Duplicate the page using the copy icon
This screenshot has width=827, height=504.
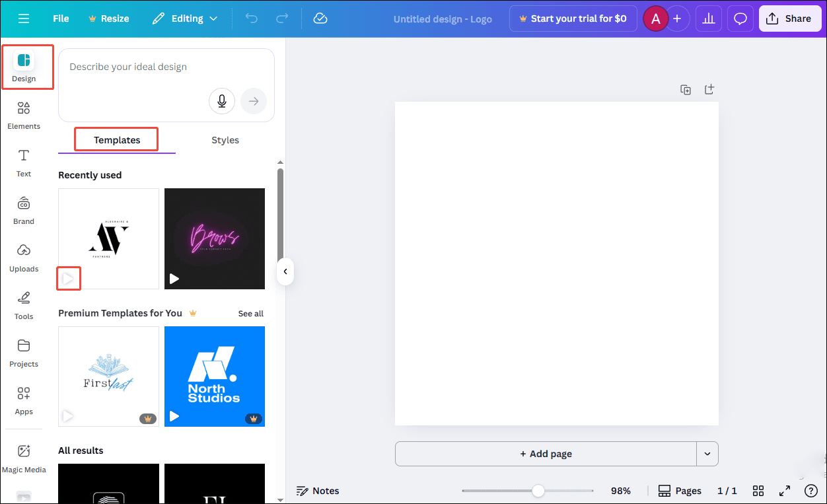(x=686, y=89)
